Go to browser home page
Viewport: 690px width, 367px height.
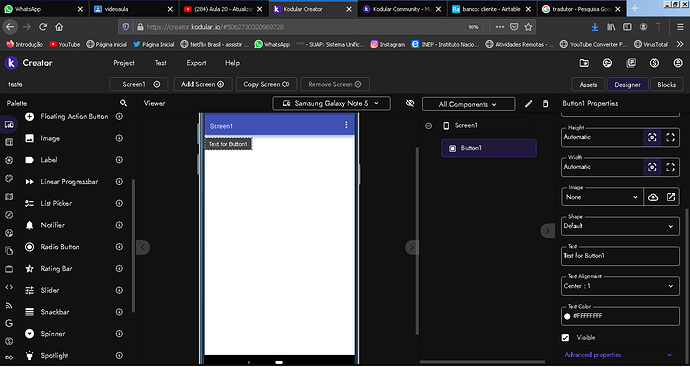click(x=59, y=27)
